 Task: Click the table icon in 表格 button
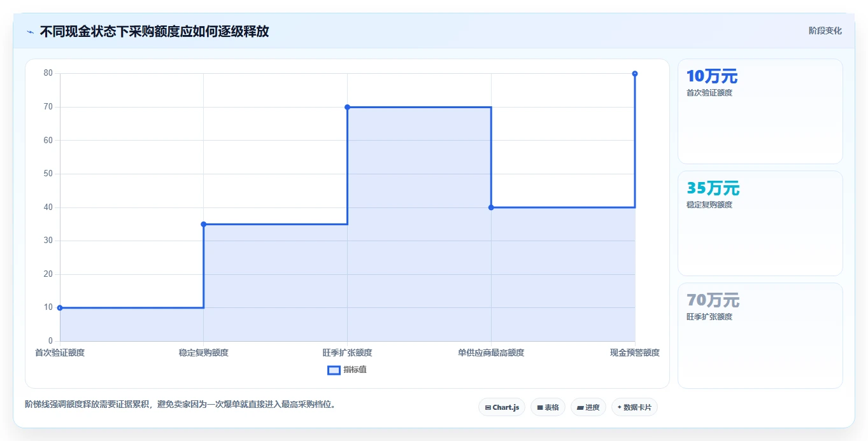point(540,407)
